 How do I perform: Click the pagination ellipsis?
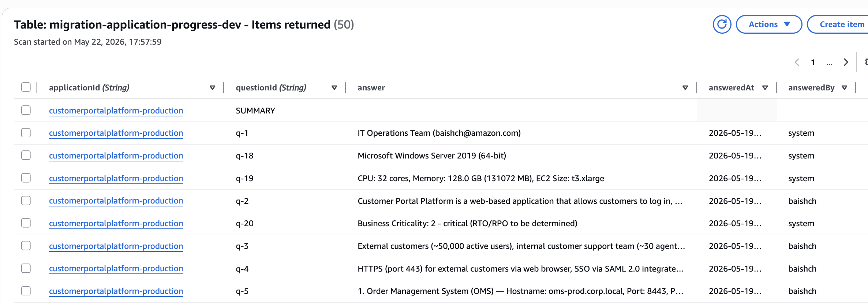[829, 63]
